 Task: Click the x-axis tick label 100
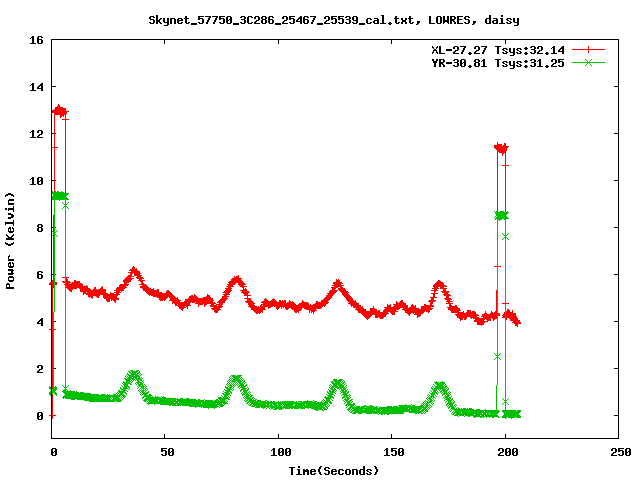pos(281,452)
